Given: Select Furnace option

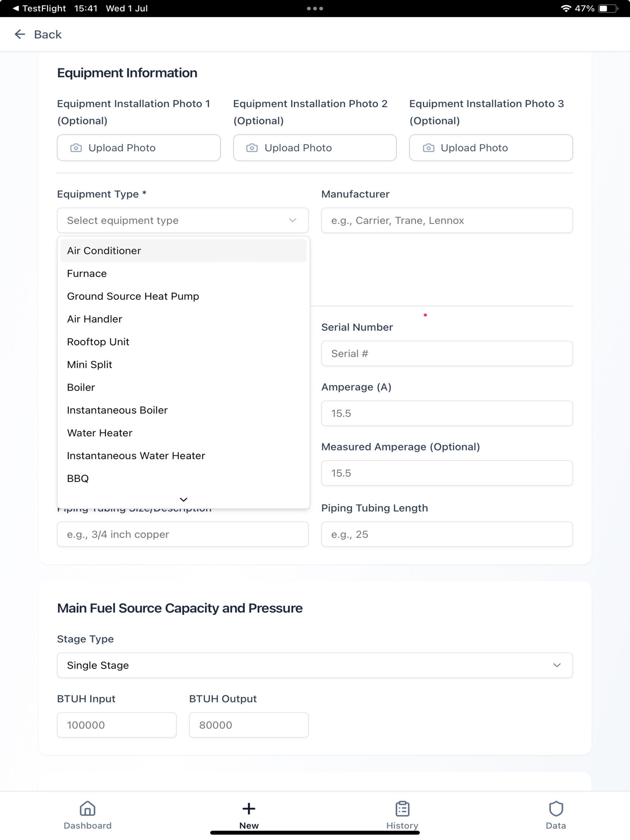Looking at the screenshot, I should (x=183, y=273).
